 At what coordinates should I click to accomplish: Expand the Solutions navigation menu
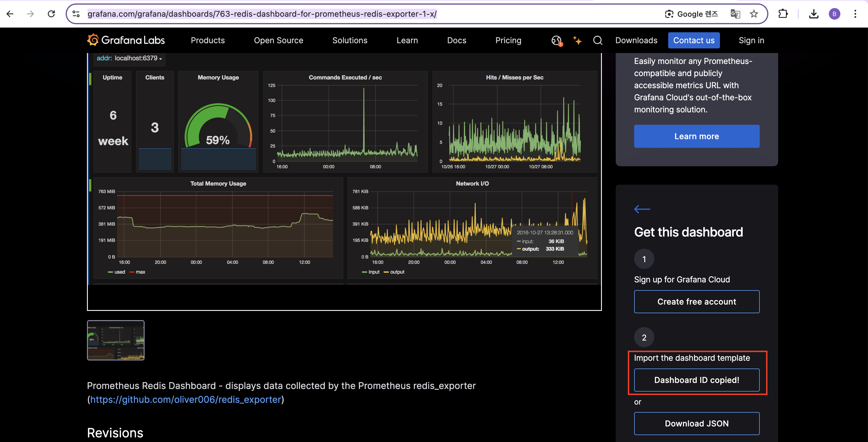tap(350, 40)
